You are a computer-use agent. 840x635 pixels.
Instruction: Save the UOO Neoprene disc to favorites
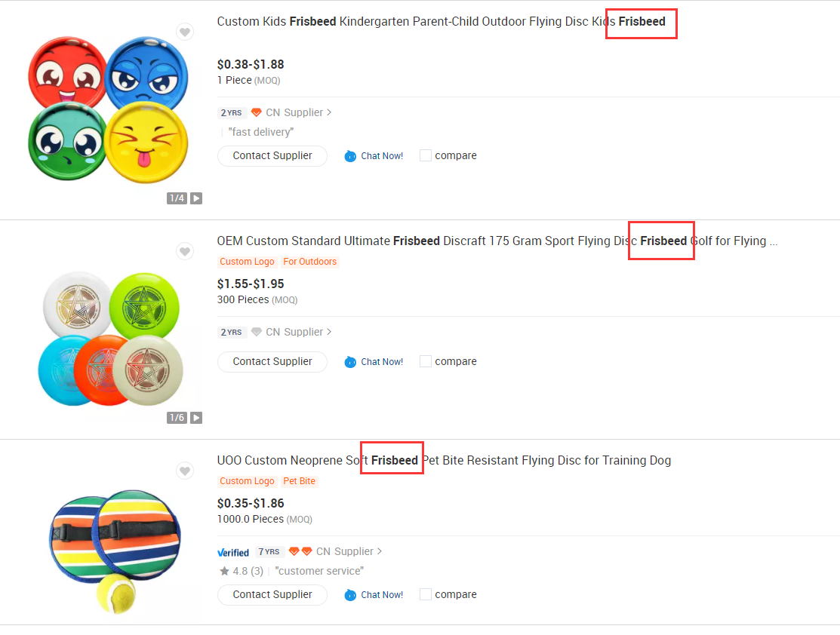(x=185, y=471)
